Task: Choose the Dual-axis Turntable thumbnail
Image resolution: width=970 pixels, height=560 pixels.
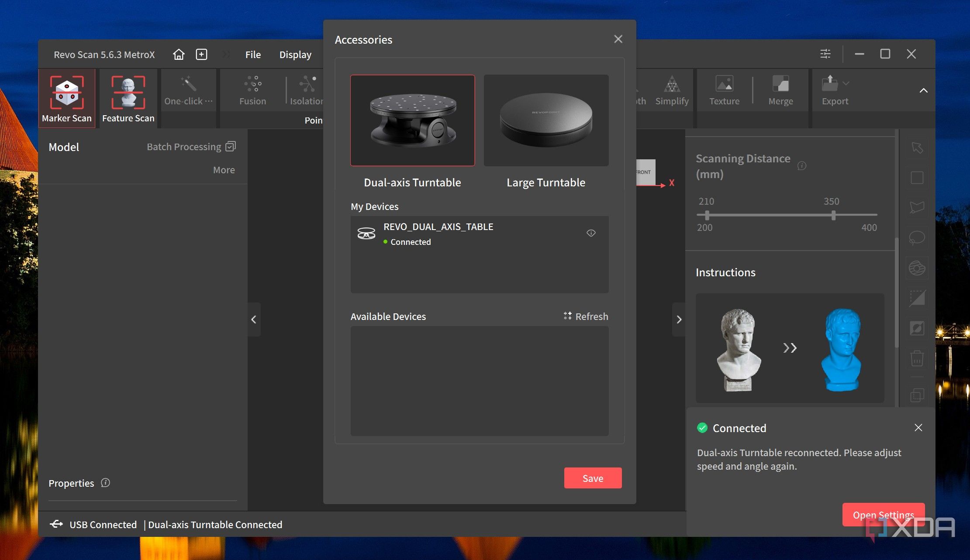Action: tap(412, 120)
